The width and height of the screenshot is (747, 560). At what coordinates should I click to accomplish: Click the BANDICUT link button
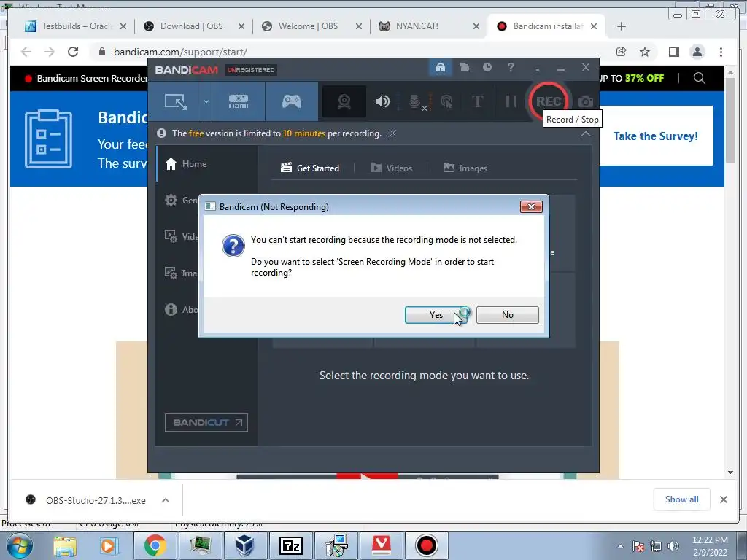pos(206,422)
